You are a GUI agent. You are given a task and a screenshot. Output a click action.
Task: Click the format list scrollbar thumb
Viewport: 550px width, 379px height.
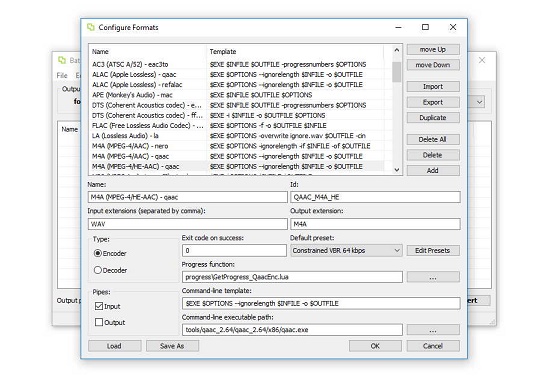(x=397, y=72)
